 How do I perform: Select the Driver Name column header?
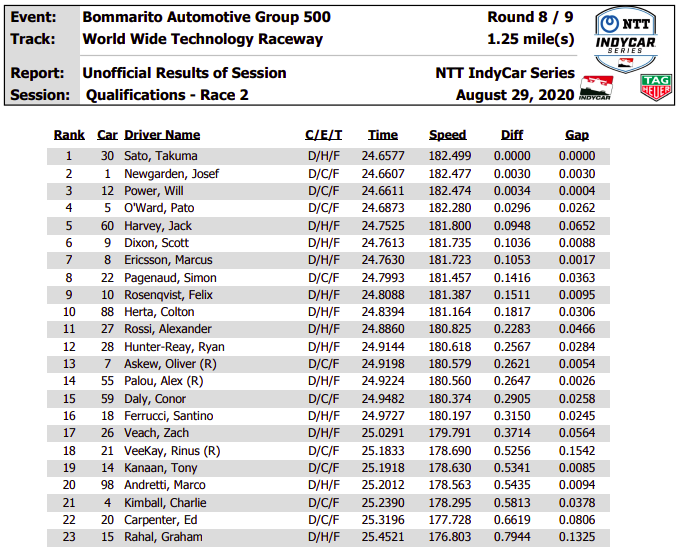click(x=162, y=135)
